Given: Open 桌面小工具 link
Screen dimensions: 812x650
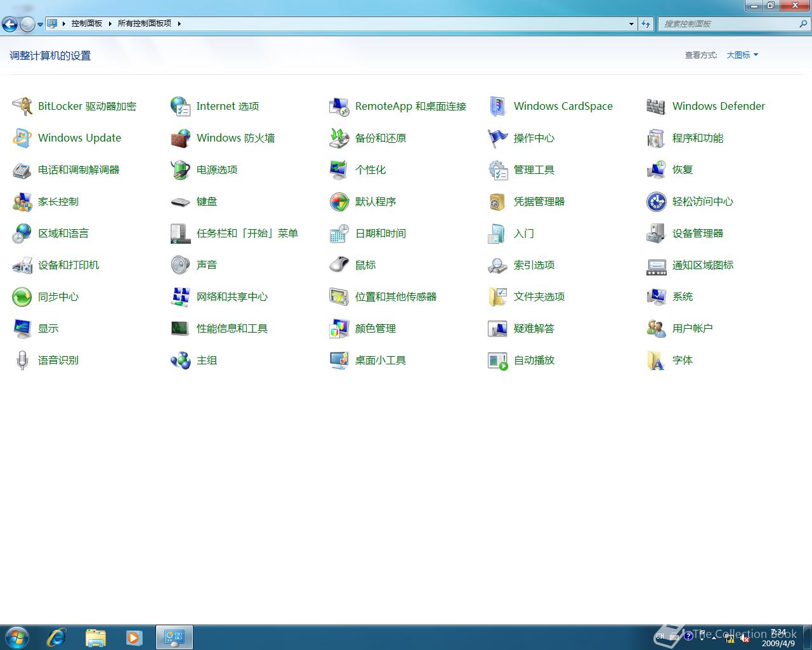Looking at the screenshot, I should pyautogui.click(x=381, y=360).
